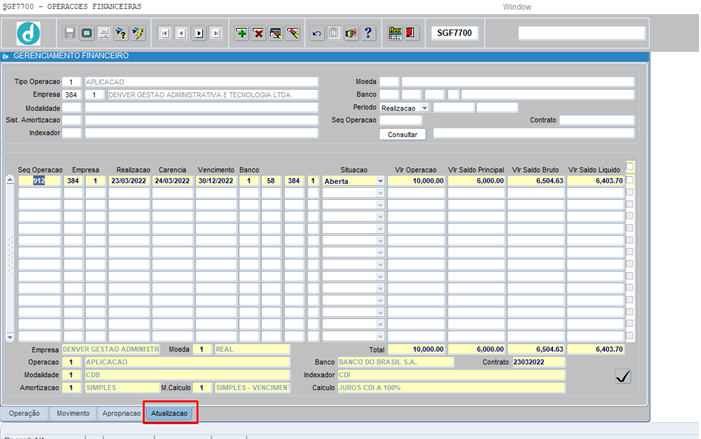Click the red X delete record icon

(259, 33)
